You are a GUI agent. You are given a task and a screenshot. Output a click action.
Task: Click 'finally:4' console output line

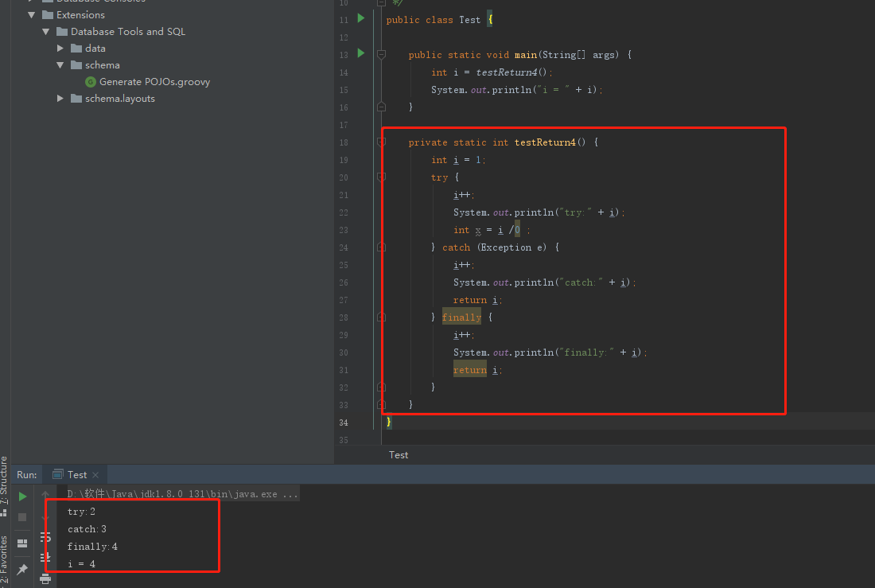coord(92,547)
